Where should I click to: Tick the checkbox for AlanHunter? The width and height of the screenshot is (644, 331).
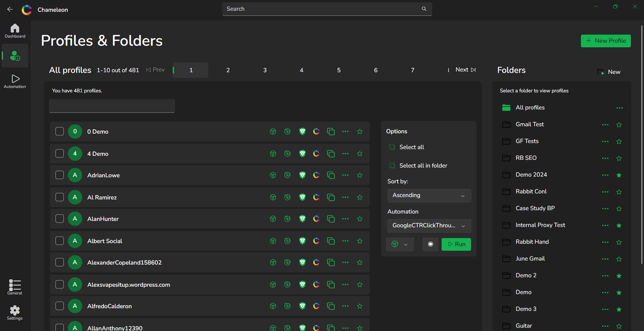pos(59,219)
